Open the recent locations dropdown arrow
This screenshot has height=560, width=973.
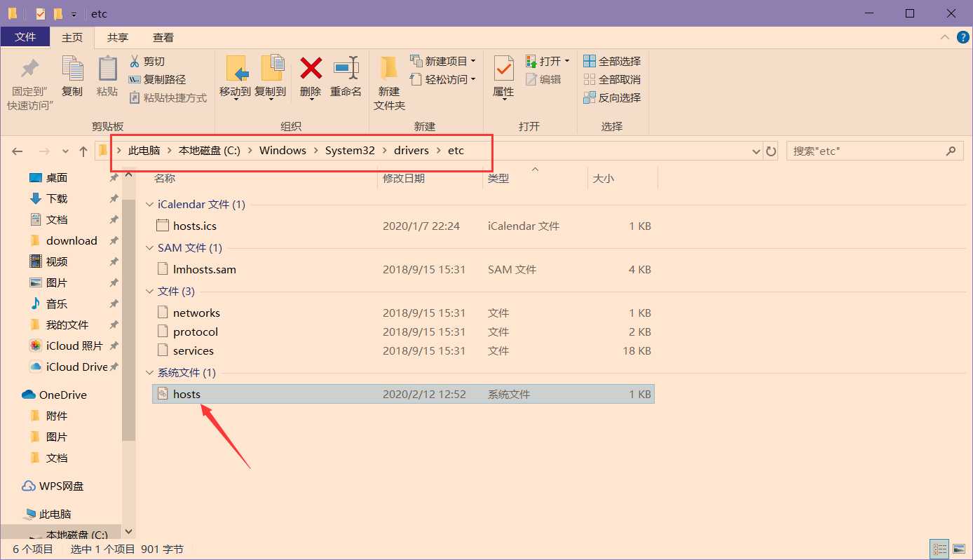click(x=65, y=151)
